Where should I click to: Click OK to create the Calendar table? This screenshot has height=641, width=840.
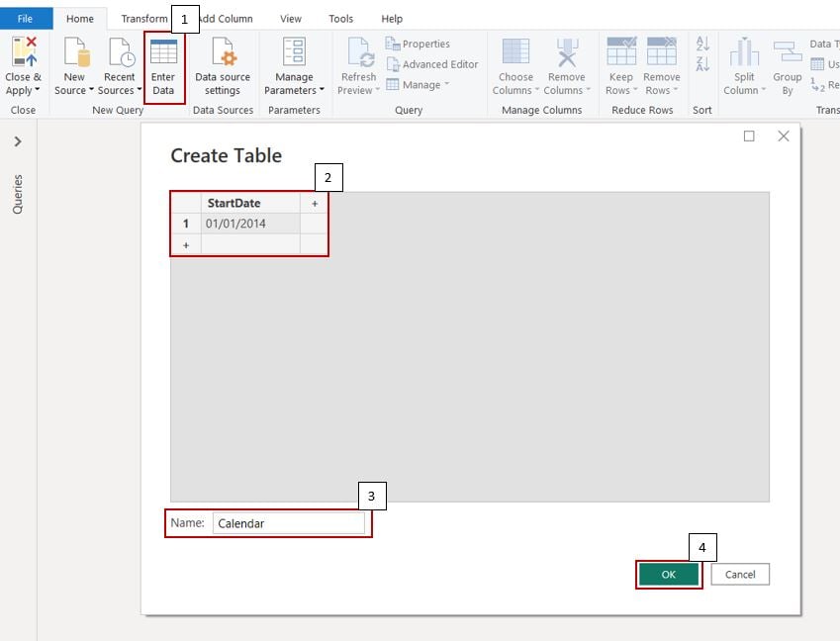tap(669, 574)
